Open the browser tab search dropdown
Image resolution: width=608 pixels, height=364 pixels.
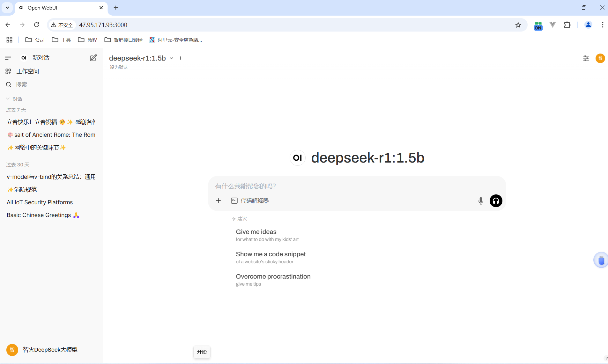click(x=7, y=8)
